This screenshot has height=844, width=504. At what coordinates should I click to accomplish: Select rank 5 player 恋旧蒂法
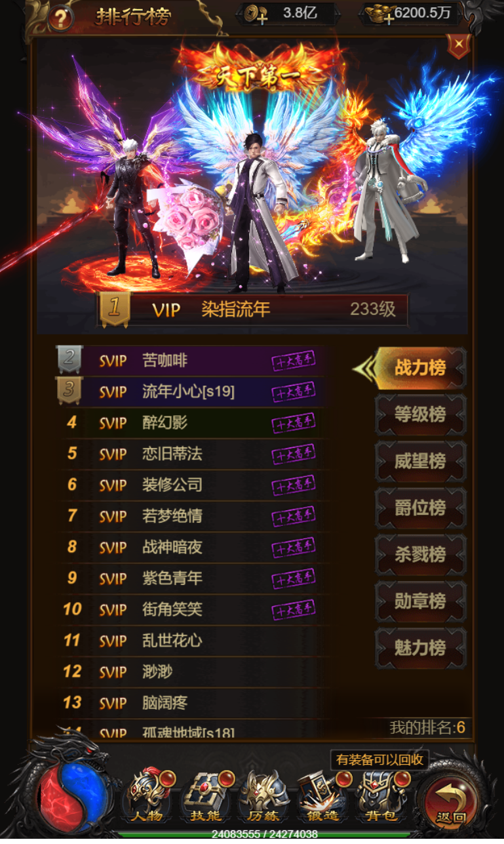coord(190,454)
